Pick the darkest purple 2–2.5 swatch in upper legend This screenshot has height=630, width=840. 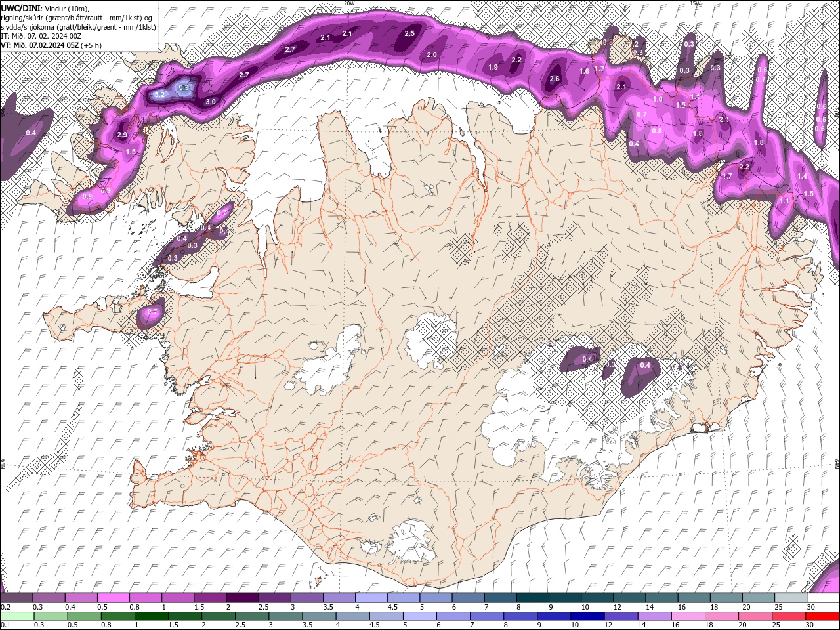point(242,598)
